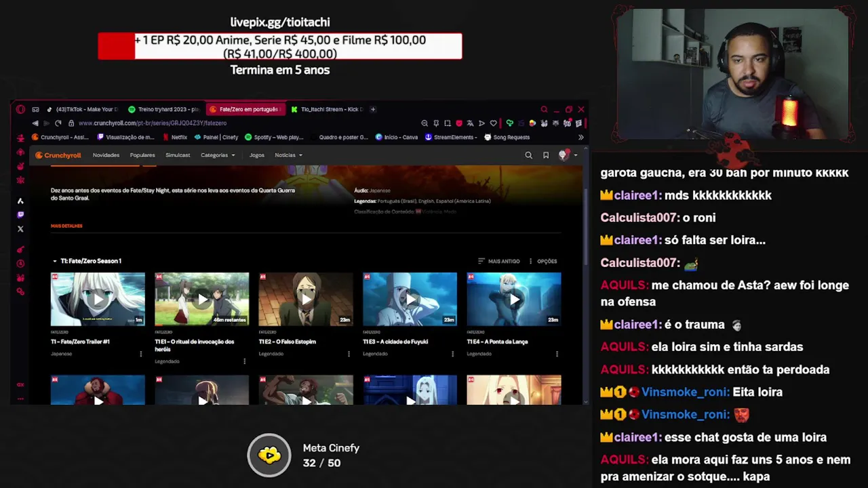Open the Painel | Cinefy bookmark
This screenshot has width=868, height=488.
coord(216,137)
